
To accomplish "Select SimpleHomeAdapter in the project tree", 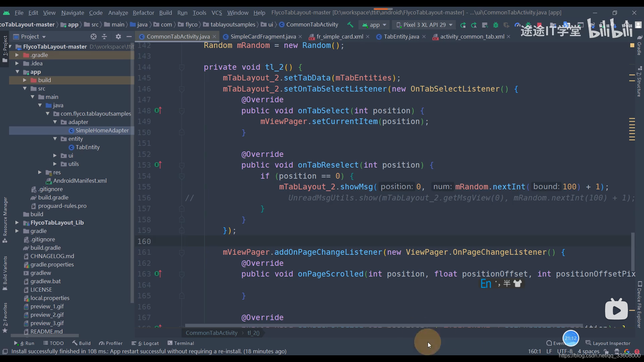I will 102,130.
